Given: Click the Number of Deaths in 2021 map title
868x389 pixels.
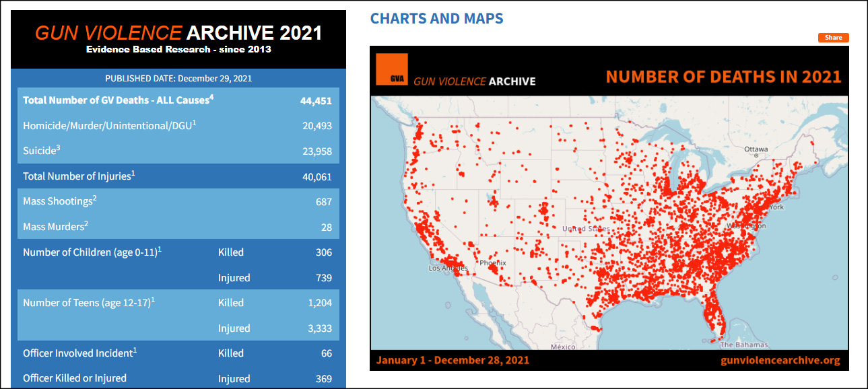Looking at the screenshot, I should coord(723,76).
